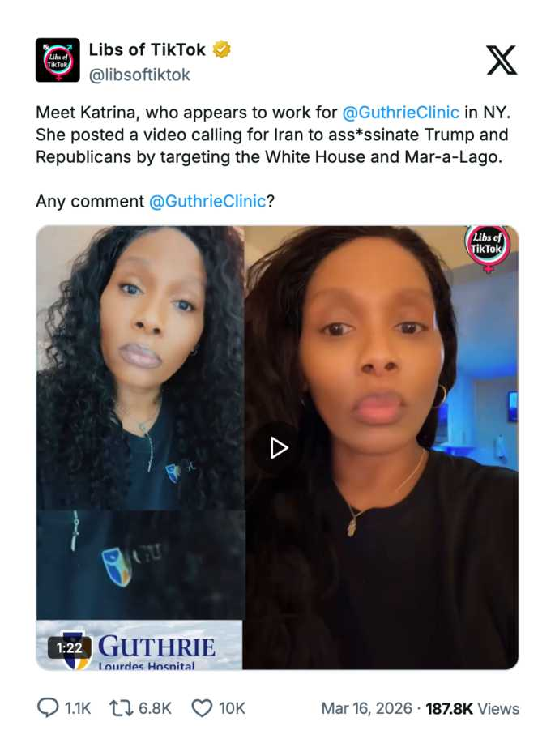This screenshot has width=555, height=756.
Task: Like the post with heart icon
Action: pyautogui.click(x=202, y=708)
